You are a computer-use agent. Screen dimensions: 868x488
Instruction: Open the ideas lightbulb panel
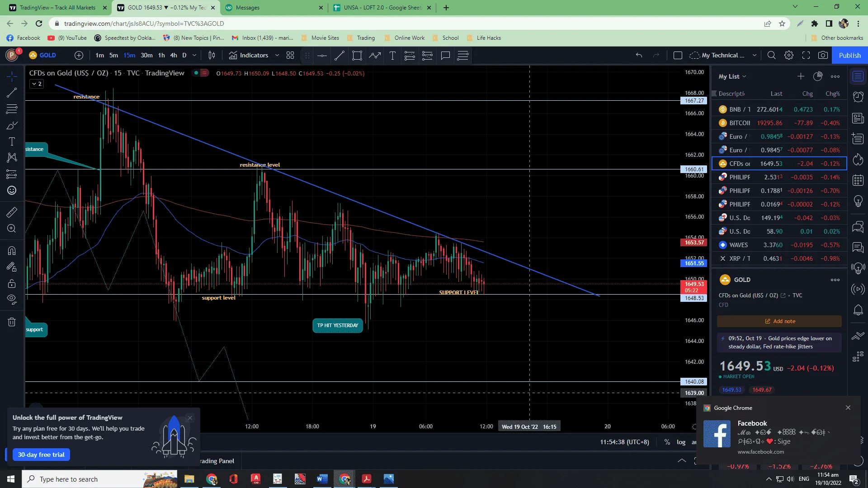858,202
